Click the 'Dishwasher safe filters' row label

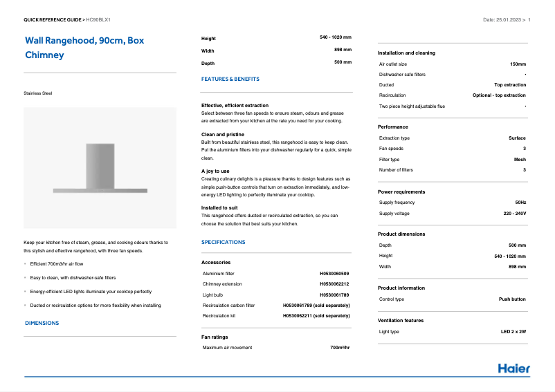402,74
